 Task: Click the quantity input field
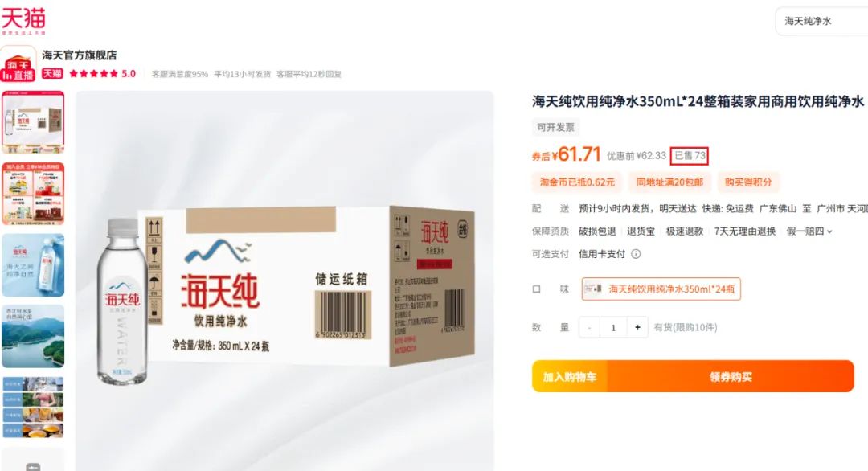click(x=613, y=328)
